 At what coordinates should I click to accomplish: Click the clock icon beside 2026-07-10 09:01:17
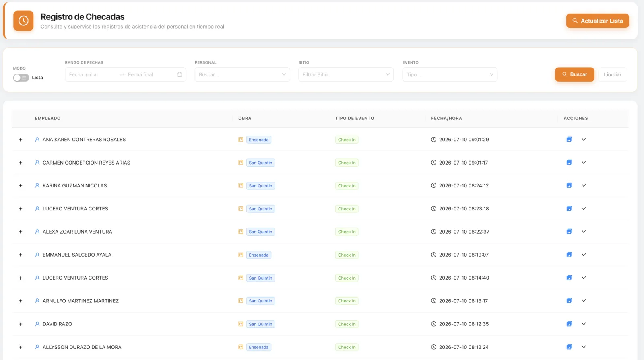433,163
